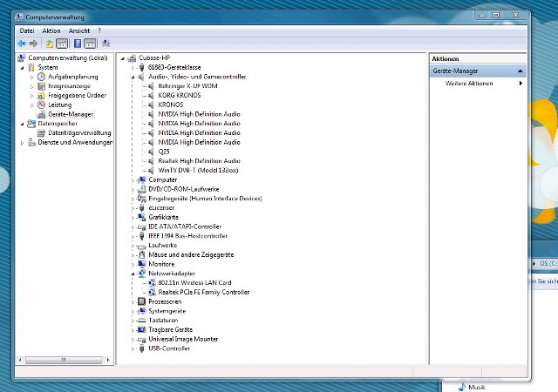Click the Tragbare Geräte icon

point(141,330)
